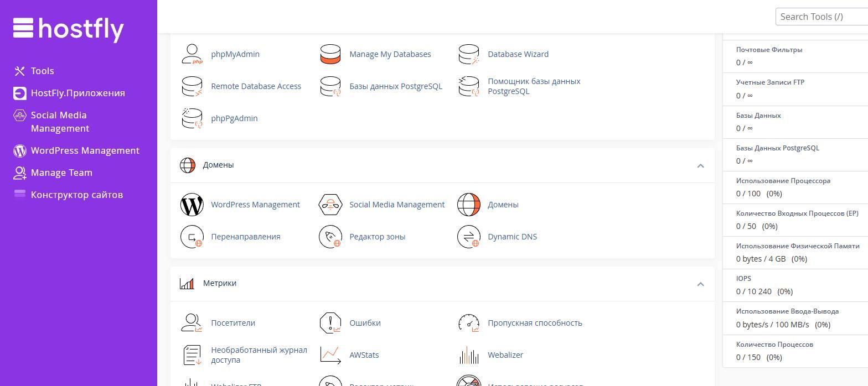The width and height of the screenshot is (868, 386).
Task: Click the Использование Физической Памяти label
Action: tap(798, 246)
